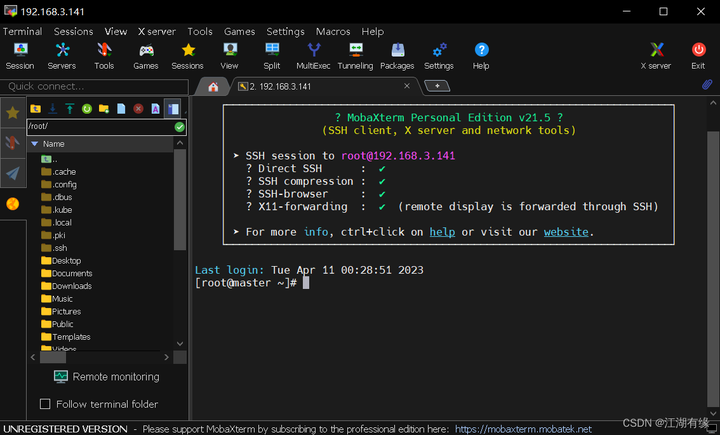Open the Tools menu in menu bar

click(200, 31)
